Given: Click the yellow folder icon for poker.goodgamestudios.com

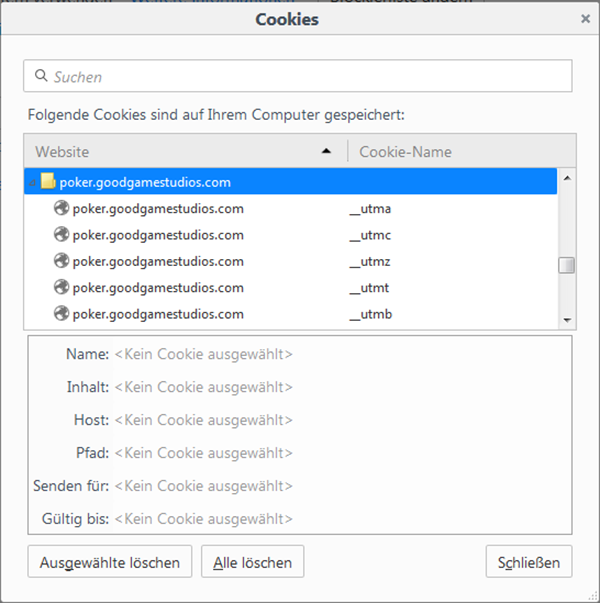Looking at the screenshot, I should pos(48,181).
